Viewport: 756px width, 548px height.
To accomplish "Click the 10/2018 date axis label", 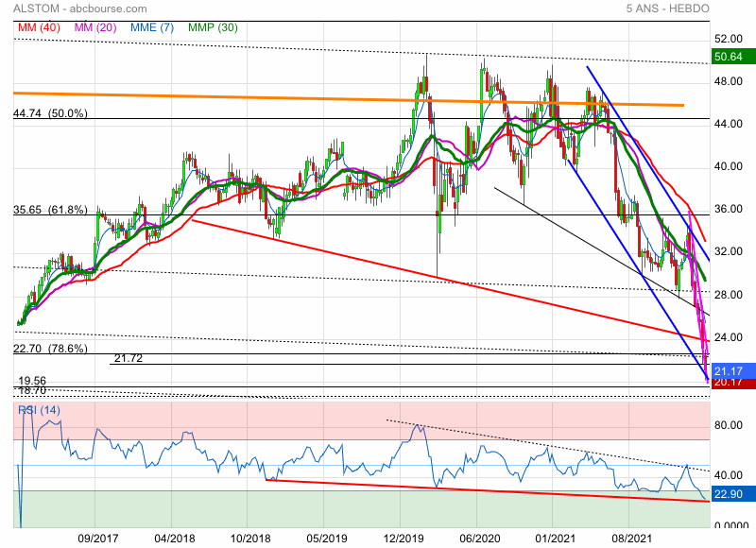I will coord(250,538).
